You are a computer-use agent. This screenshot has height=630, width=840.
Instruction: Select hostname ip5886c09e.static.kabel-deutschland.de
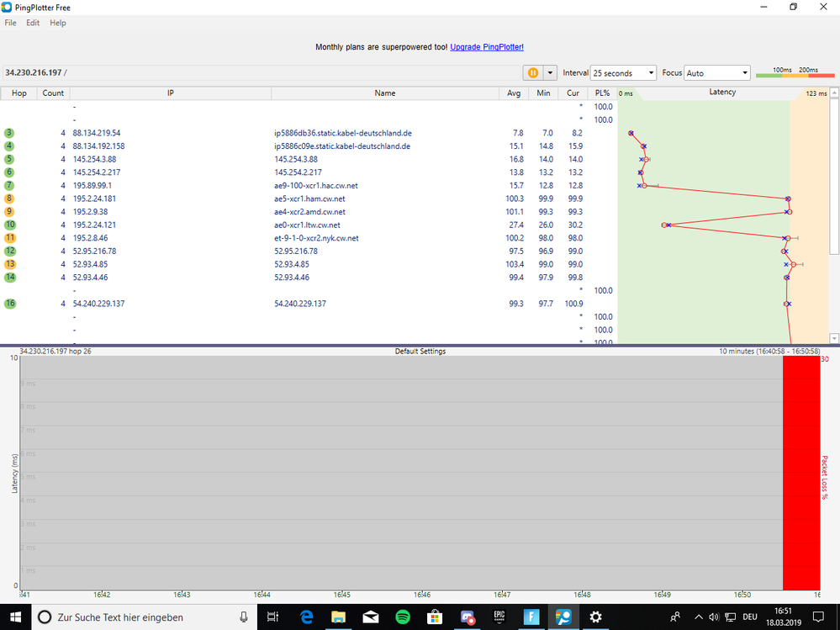[x=342, y=146]
